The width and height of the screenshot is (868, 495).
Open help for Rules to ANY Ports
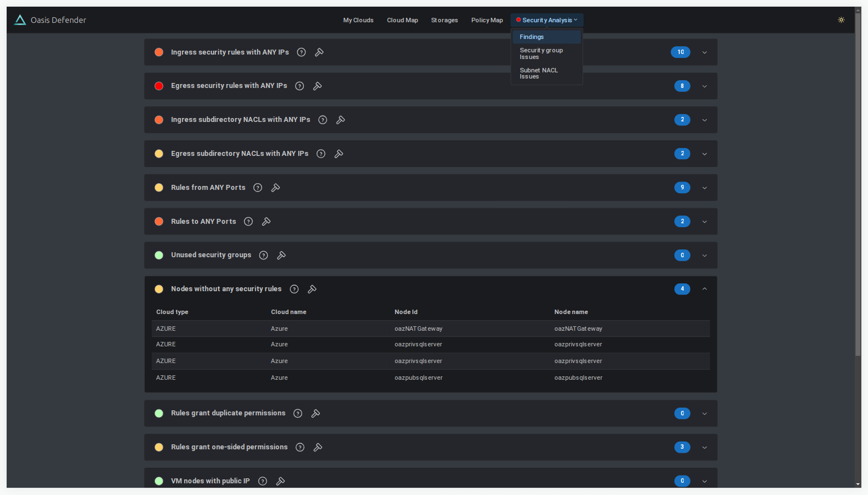pyautogui.click(x=249, y=222)
